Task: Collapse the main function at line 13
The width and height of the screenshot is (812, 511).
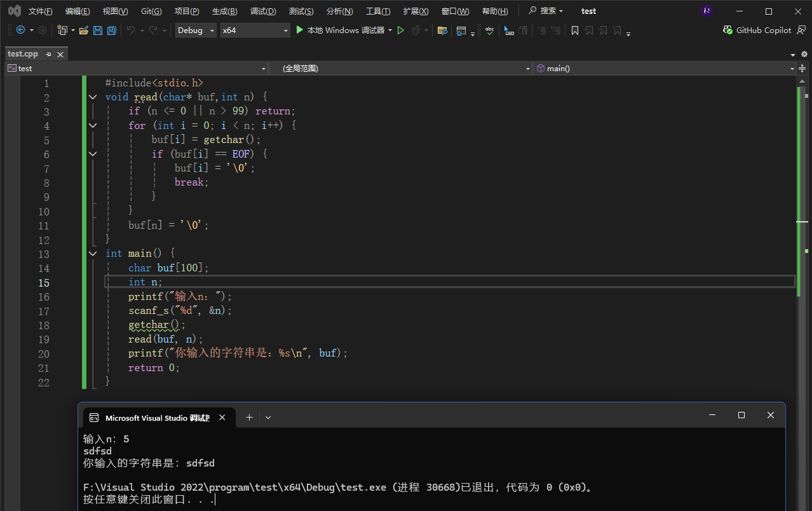Action: [x=93, y=254]
